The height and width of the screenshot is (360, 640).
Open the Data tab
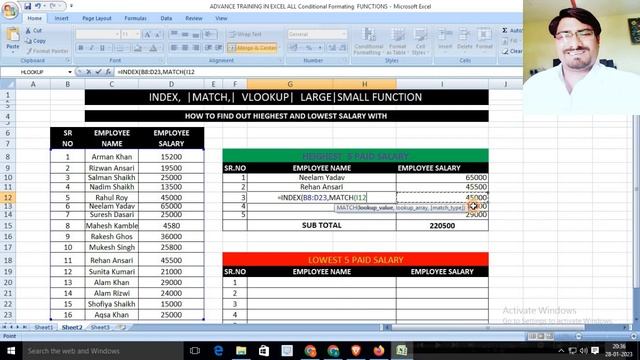[x=166, y=18]
